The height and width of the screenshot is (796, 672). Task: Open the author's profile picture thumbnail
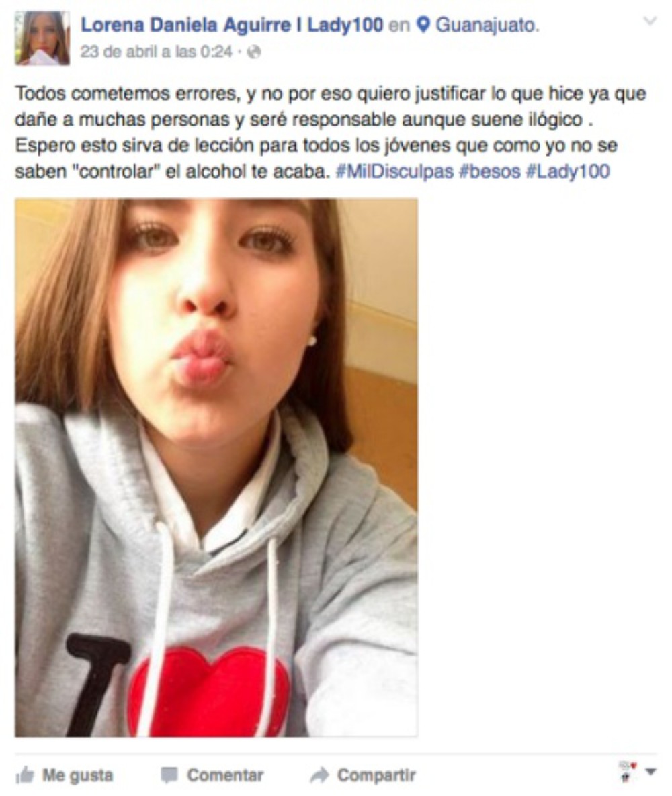pos(42,38)
